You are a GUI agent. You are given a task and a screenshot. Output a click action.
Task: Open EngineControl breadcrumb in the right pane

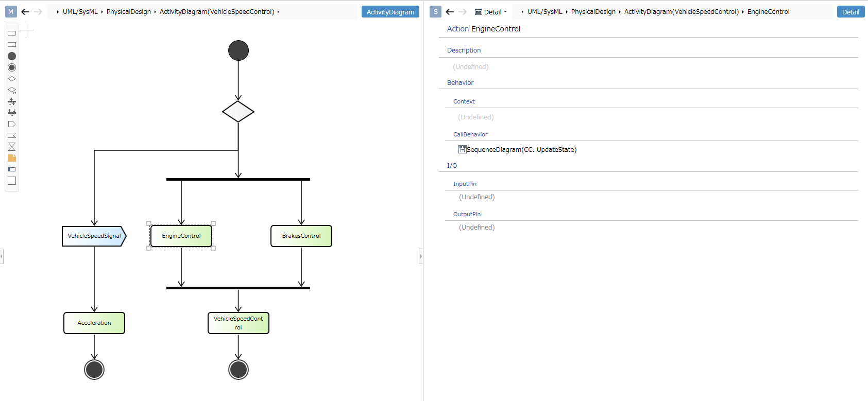pos(768,12)
